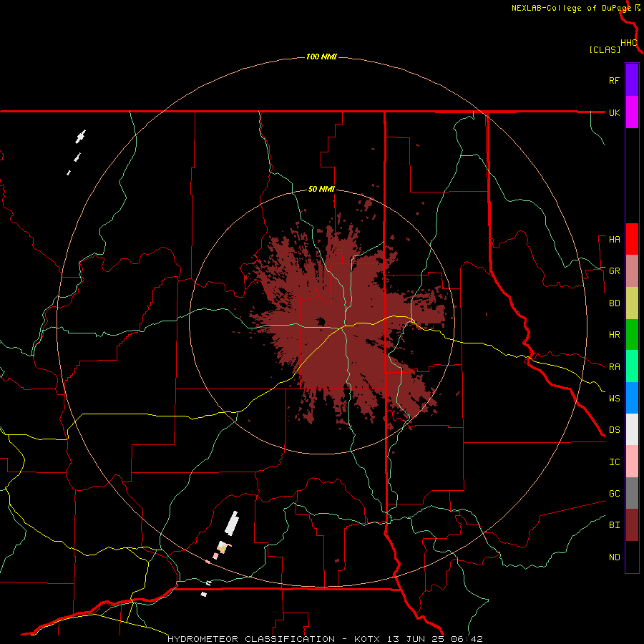Click the large white echo near map bottom

click(x=232, y=523)
